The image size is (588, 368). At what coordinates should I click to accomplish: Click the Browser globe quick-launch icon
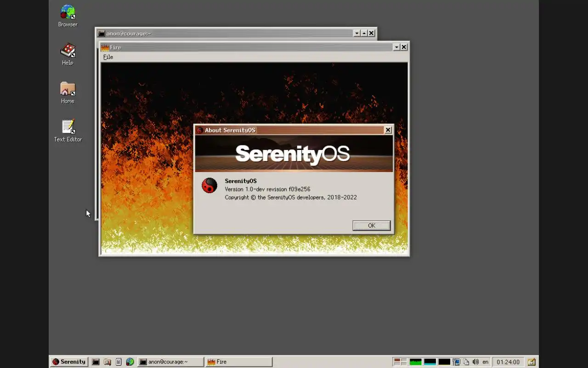[130, 362]
